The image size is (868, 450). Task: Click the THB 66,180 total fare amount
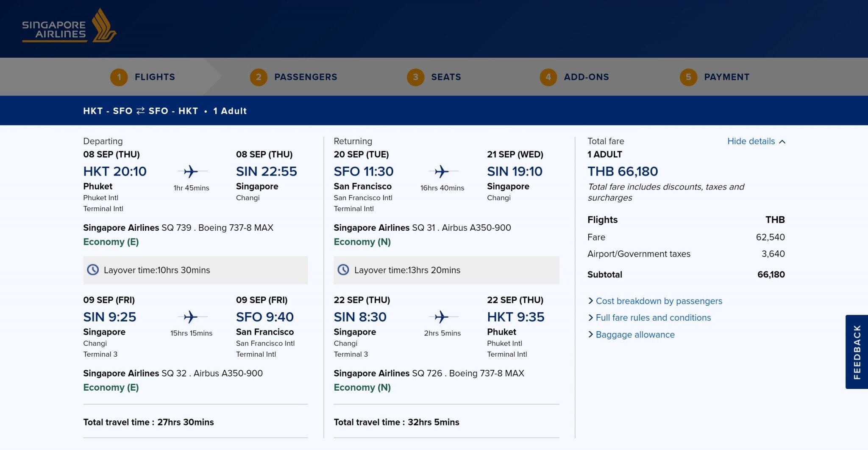[623, 171]
